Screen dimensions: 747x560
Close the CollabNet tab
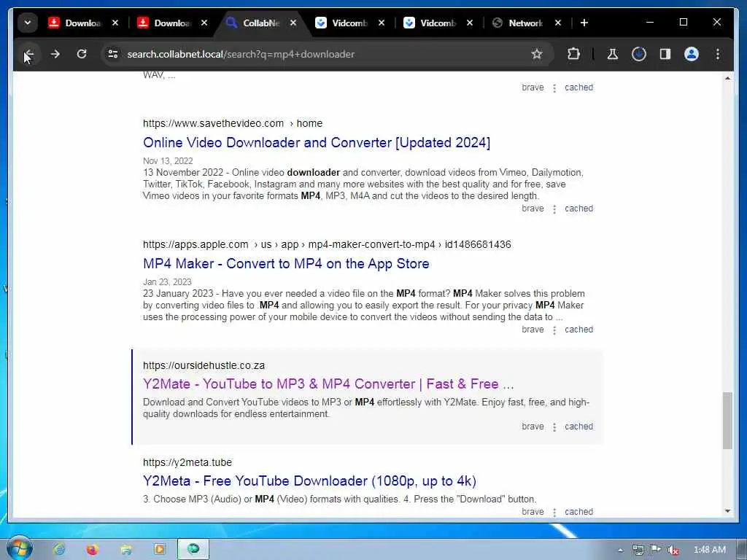point(293,23)
